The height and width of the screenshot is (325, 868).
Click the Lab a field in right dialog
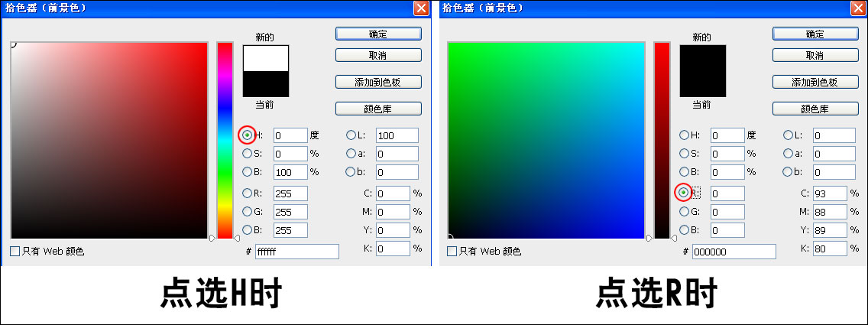click(834, 154)
